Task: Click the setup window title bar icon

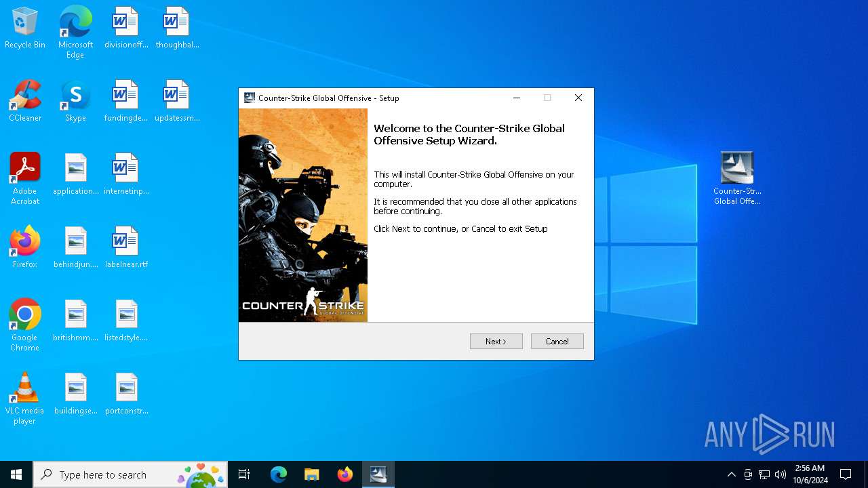Action: click(x=250, y=98)
